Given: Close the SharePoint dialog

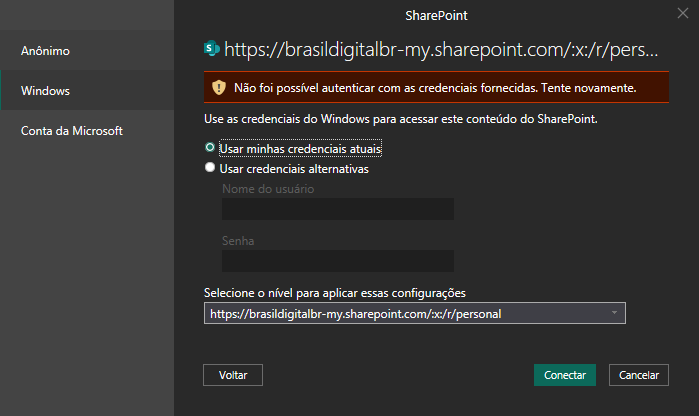Looking at the screenshot, I should point(683,13).
